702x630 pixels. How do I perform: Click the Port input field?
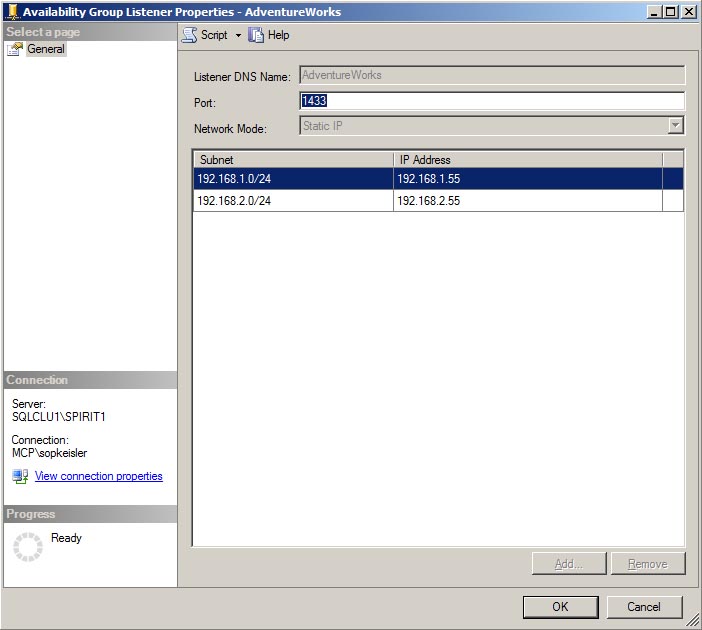(492, 101)
